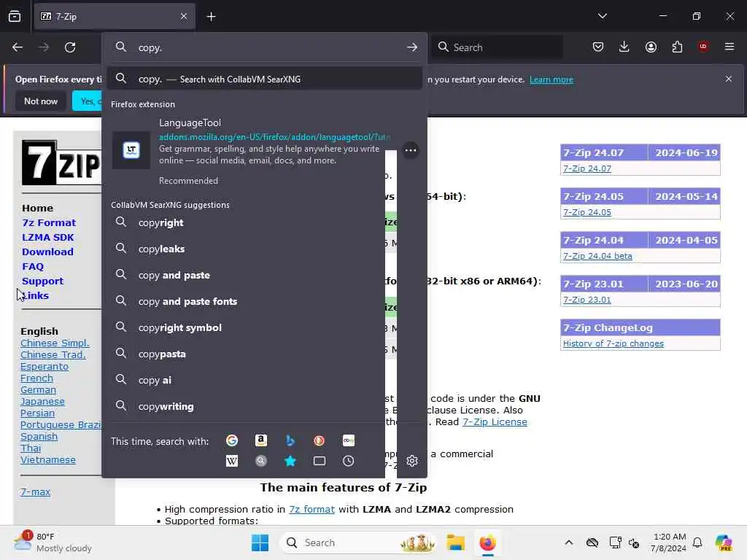This screenshot has width=747, height=560.
Task: Open the Windows Start menu
Action: click(x=260, y=542)
